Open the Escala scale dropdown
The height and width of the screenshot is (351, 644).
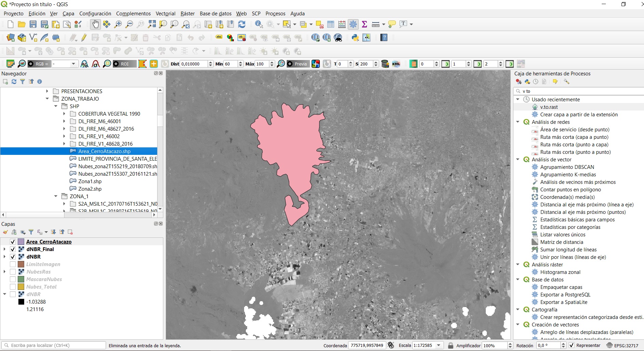(x=439, y=346)
